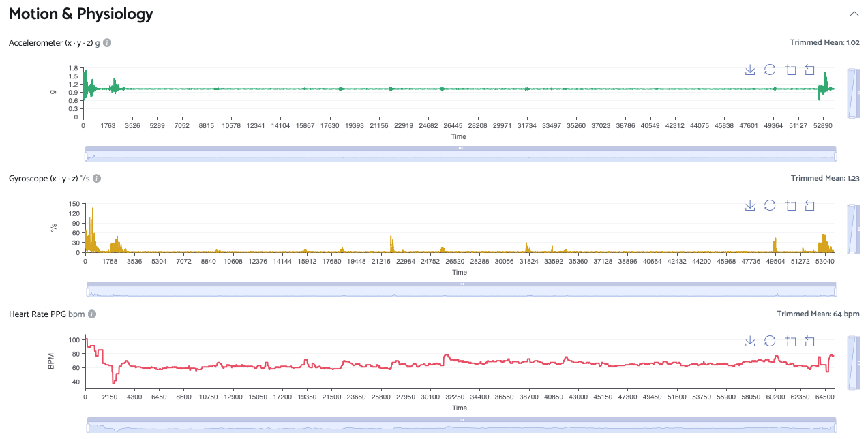Click the gyroscope spike near time 21216
This screenshot has width=868, height=439.
(x=391, y=243)
